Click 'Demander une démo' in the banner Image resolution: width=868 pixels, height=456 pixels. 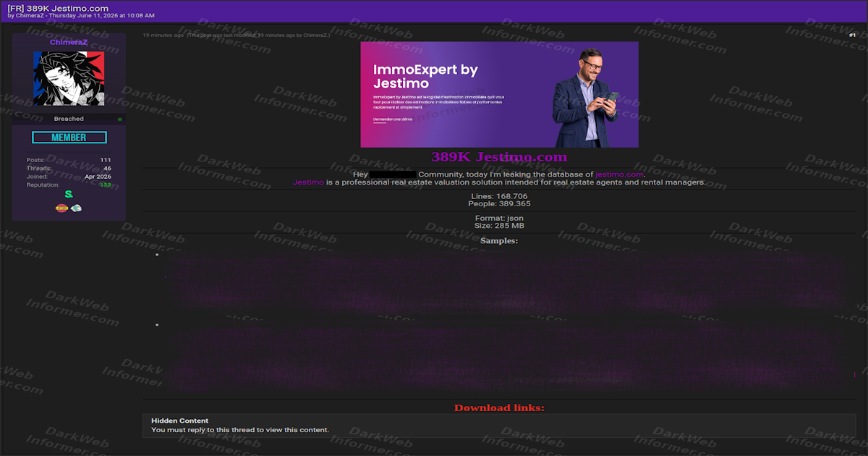[x=393, y=119]
